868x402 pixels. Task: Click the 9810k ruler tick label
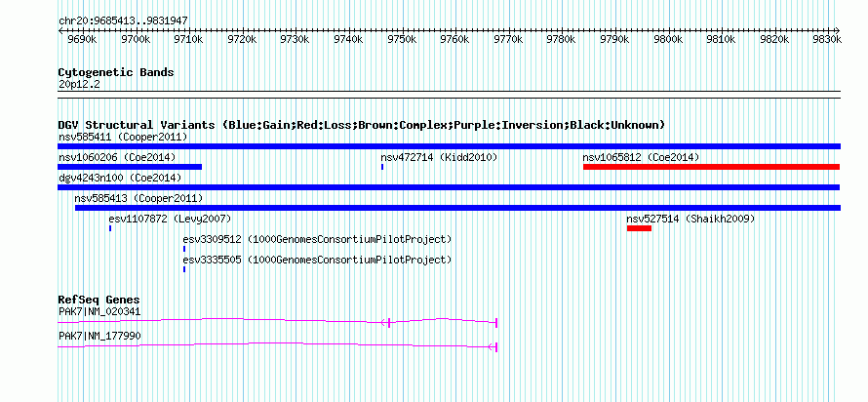point(722,39)
